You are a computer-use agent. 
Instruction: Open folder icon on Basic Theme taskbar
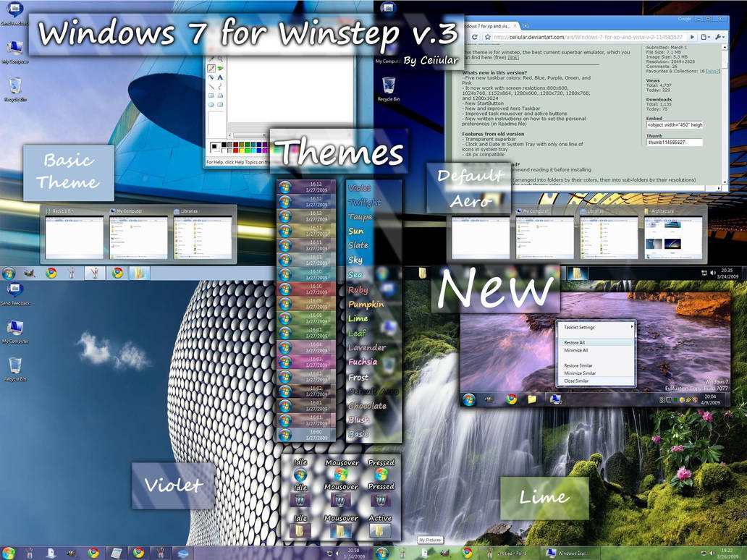click(x=139, y=273)
